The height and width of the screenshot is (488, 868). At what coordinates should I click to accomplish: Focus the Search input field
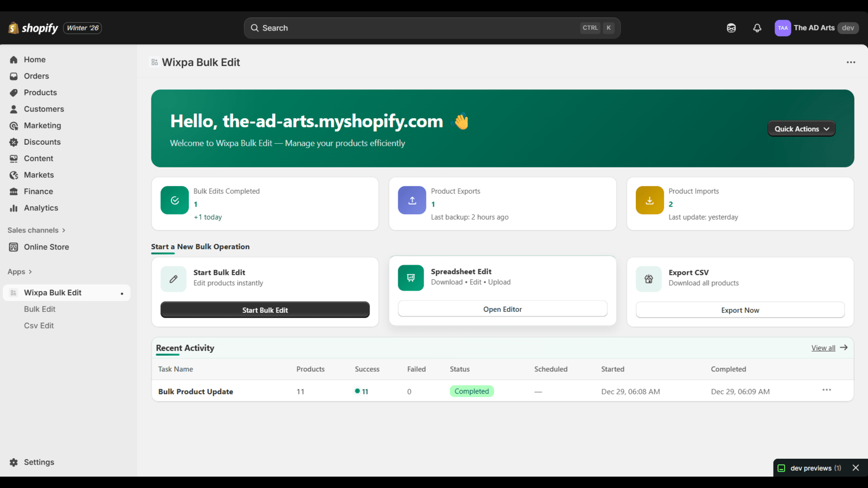click(432, 28)
